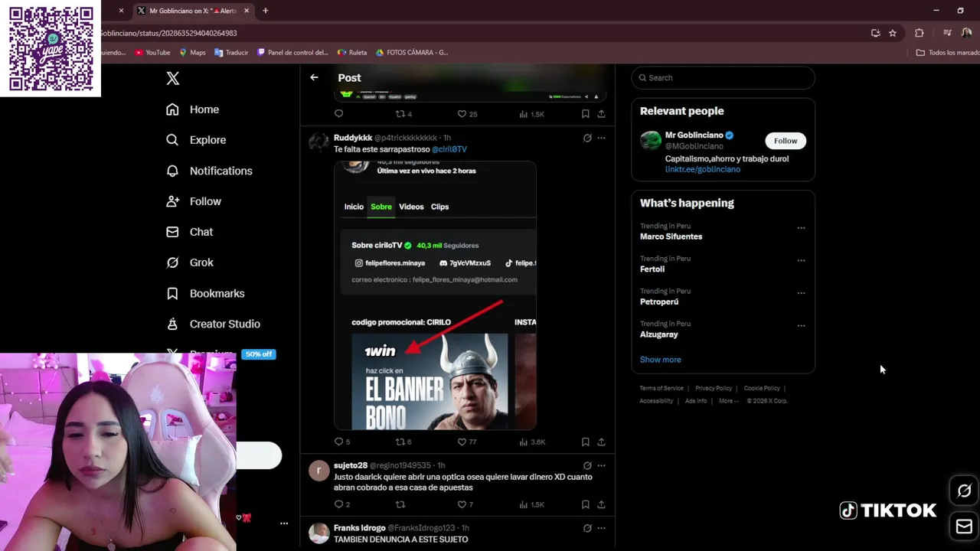Open more options on Ruddykkk's post
The image size is (980, 551).
point(601,138)
